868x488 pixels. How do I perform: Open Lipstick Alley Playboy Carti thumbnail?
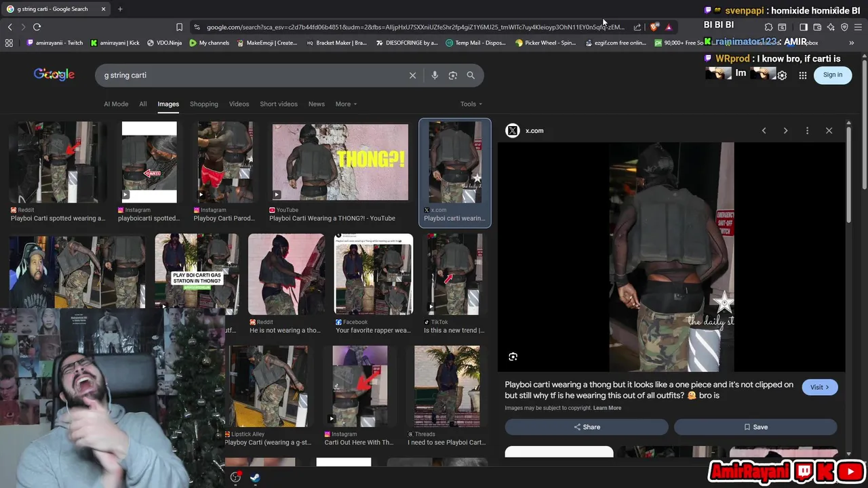coord(269,386)
